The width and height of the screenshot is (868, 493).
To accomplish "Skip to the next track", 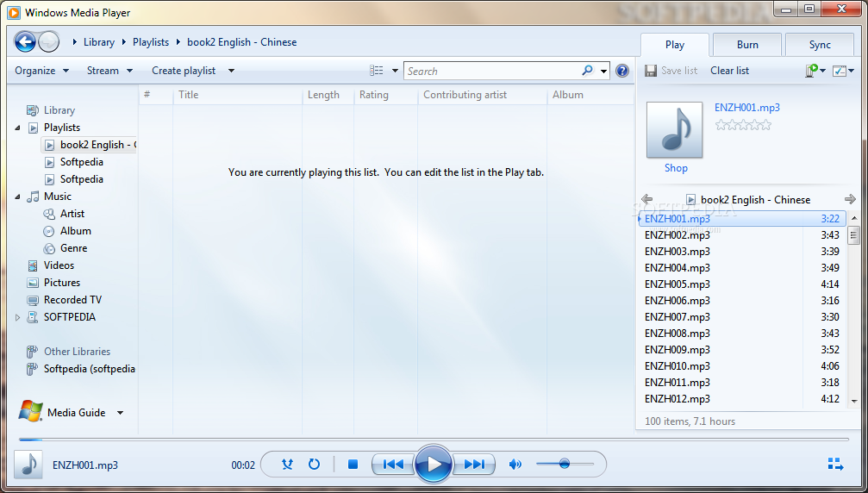I will click(x=474, y=465).
